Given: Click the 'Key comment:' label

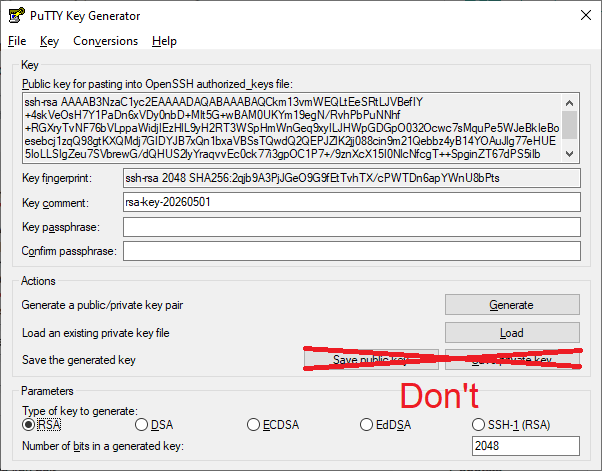Looking at the screenshot, I should [x=55, y=203].
